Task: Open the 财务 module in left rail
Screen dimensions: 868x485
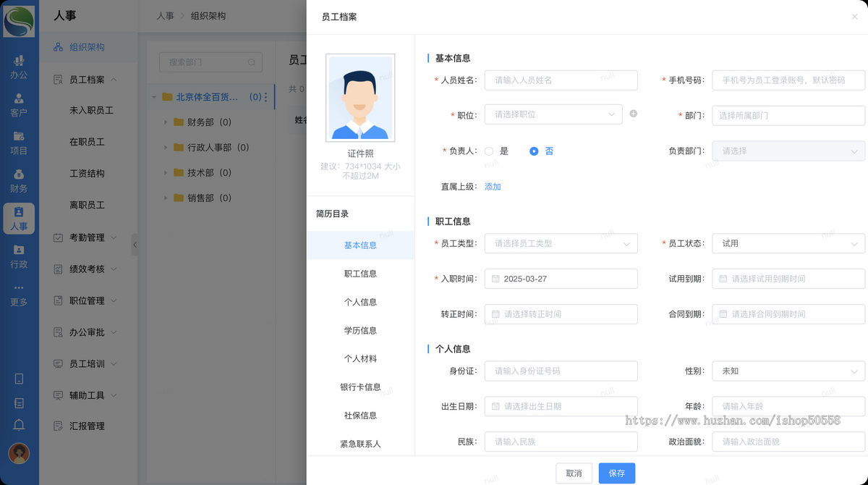Action: pyautogui.click(x=19, y=181)
